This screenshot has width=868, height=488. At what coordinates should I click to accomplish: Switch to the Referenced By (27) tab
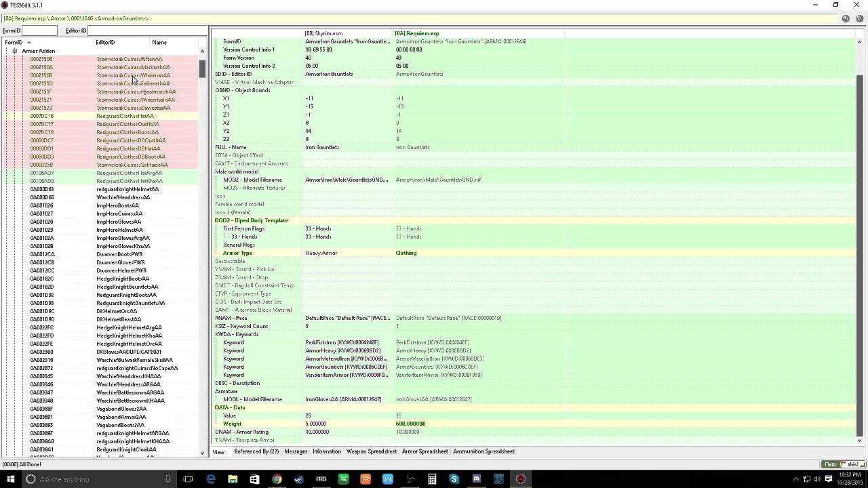click(256, 451)
